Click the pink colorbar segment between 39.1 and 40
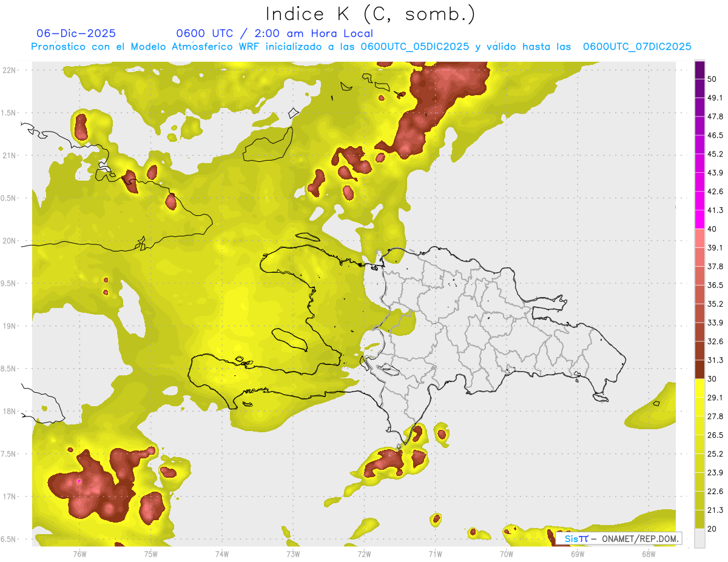The width and height of the screenshot is (728, 562). click(x=699, y=238)
